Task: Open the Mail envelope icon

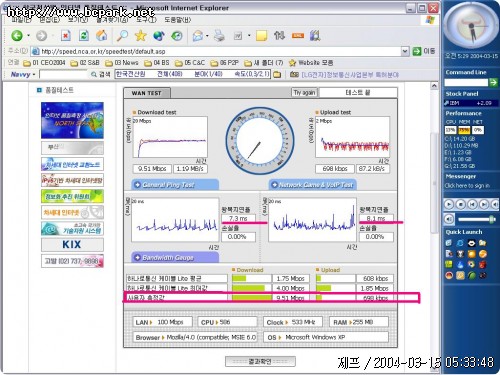Action: tap(198, 35)
